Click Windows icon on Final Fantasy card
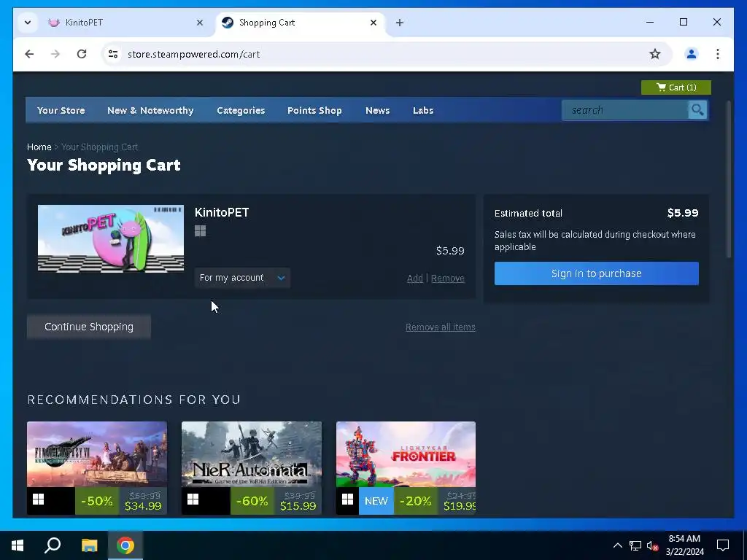This screenshot has height=560, width=747. point(38,499)
